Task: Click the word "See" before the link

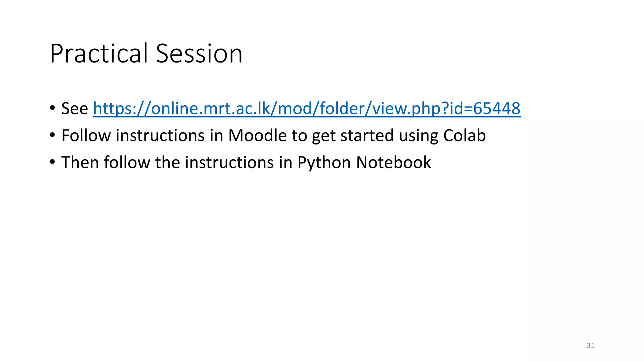Action: click(x=75, y=108)
